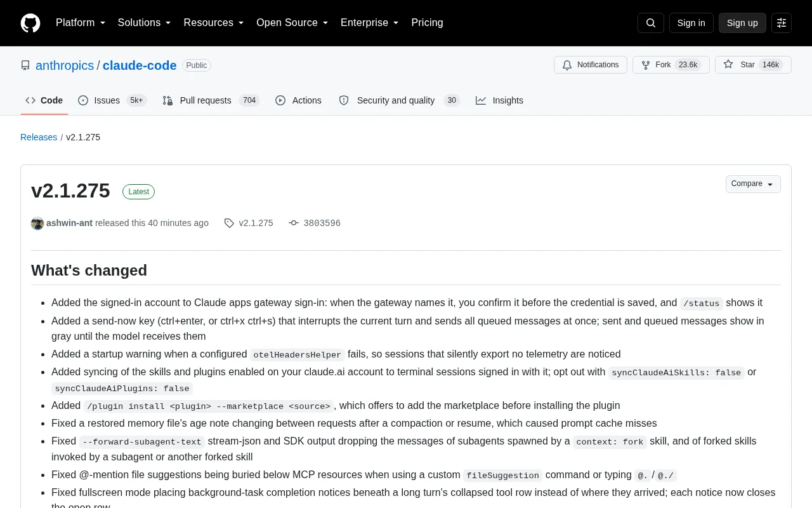The image size is (812, 508).
Task: Click the otelHeadersHelper code snippet
Action: coord(298,355)
